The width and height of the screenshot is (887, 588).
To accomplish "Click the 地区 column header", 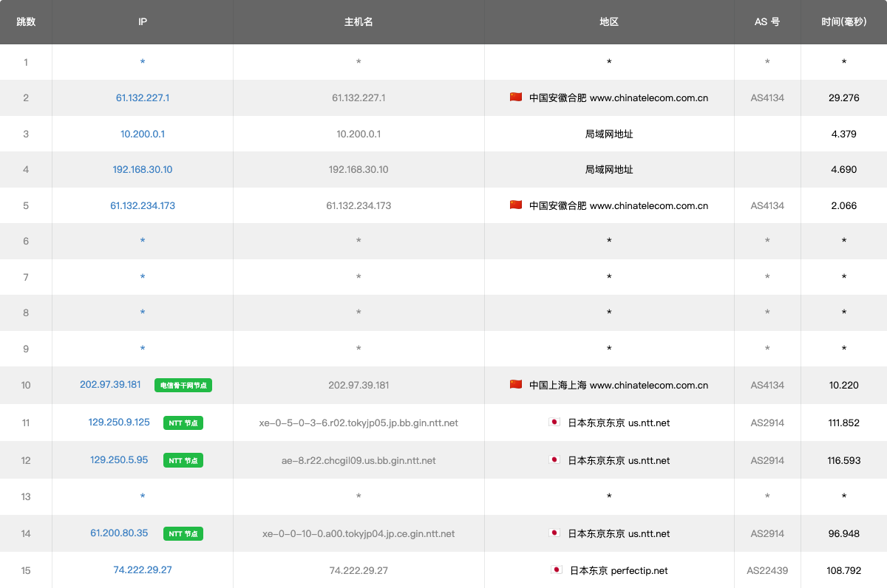I will pyautogui.click(x=609, y=22).
